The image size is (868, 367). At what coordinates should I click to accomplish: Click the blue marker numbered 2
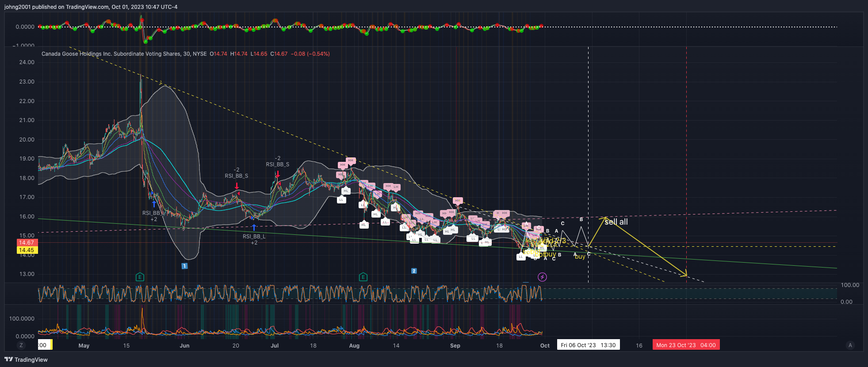[414, 271]
